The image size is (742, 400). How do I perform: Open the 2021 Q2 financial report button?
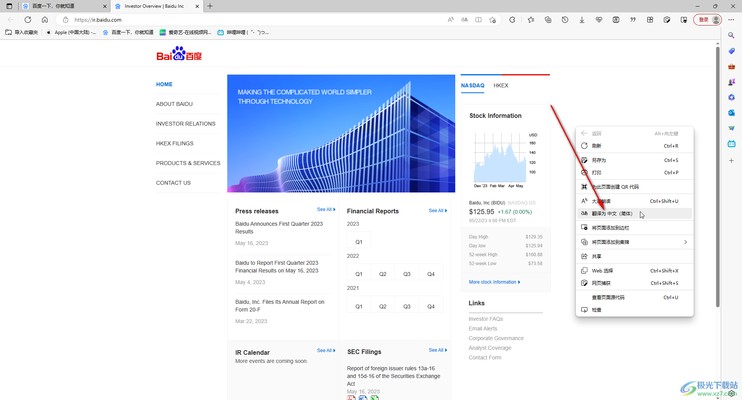[382, 306]
